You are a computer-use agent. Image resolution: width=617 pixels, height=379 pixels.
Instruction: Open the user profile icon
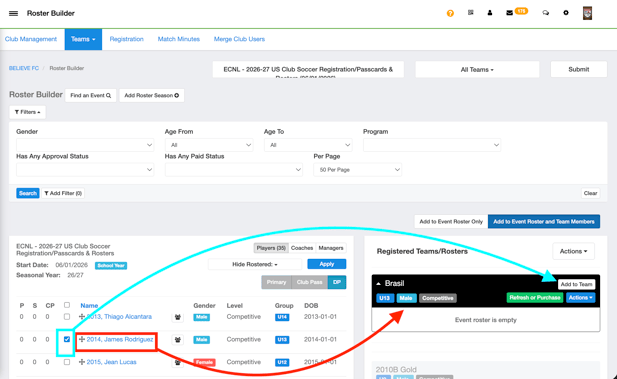coord(490,13)
